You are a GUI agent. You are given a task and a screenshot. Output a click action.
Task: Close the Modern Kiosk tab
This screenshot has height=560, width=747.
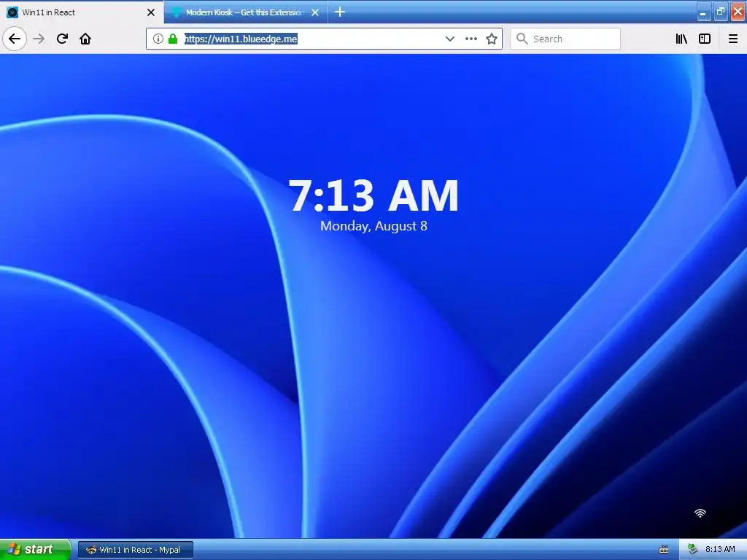(315, 12)
